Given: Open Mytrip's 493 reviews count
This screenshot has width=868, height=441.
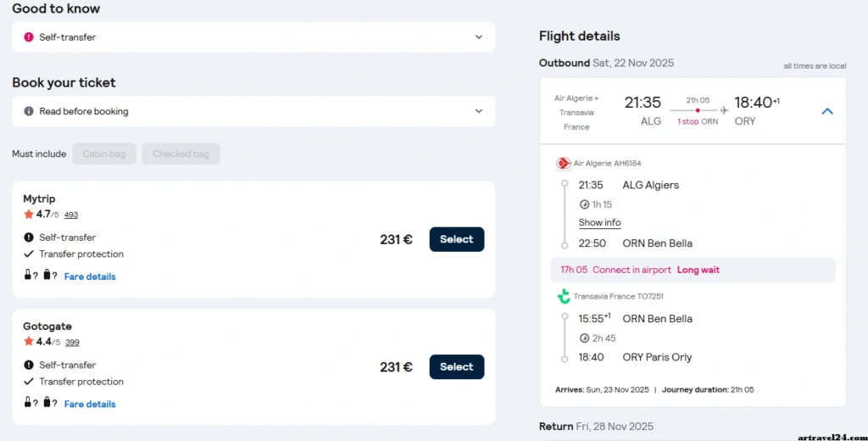Looking at the screenshot, I should (x=71, y=215).
